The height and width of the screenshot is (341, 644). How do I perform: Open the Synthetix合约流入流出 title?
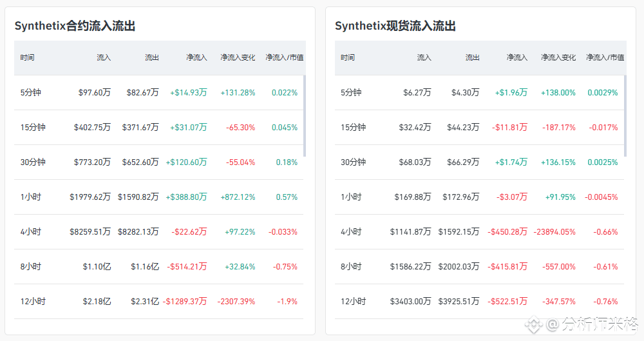[x=75, y=26]
